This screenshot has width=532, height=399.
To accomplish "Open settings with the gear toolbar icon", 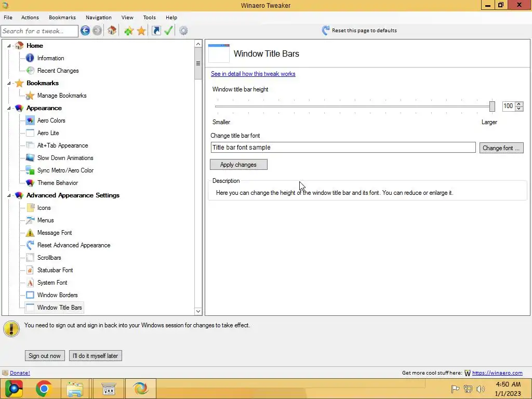I will [183, 31].
